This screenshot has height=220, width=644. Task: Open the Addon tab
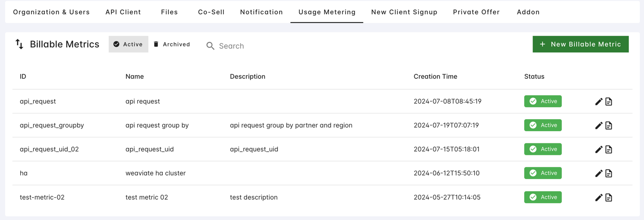click(528, 12)
